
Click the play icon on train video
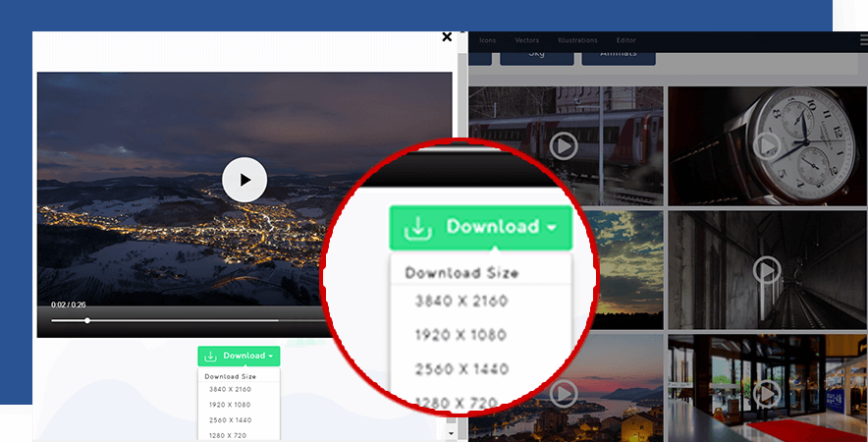[x=563, y=146]
